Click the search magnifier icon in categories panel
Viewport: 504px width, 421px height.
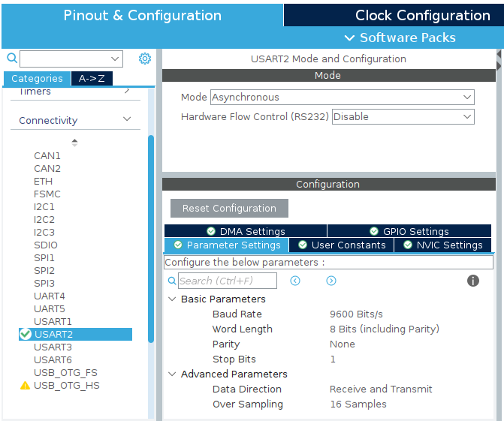pyautogui.click(x=11, y=59)
